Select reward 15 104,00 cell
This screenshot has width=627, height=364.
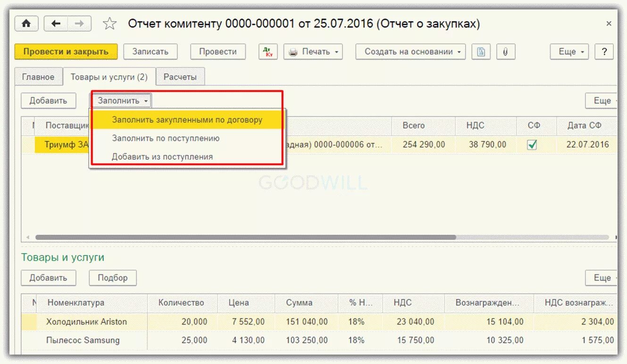(x=489, y=322)
